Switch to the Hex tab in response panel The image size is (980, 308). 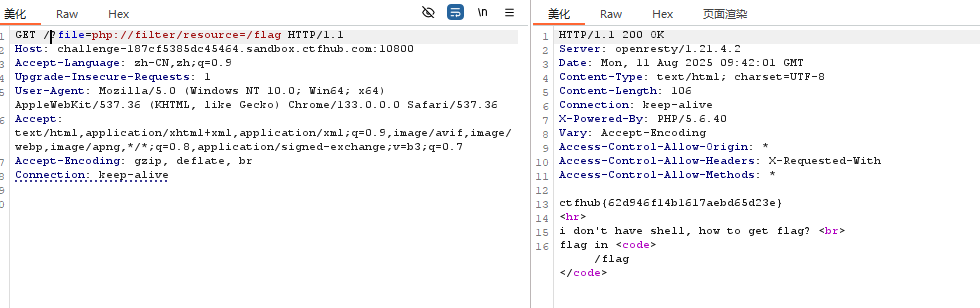coord(663,14)
